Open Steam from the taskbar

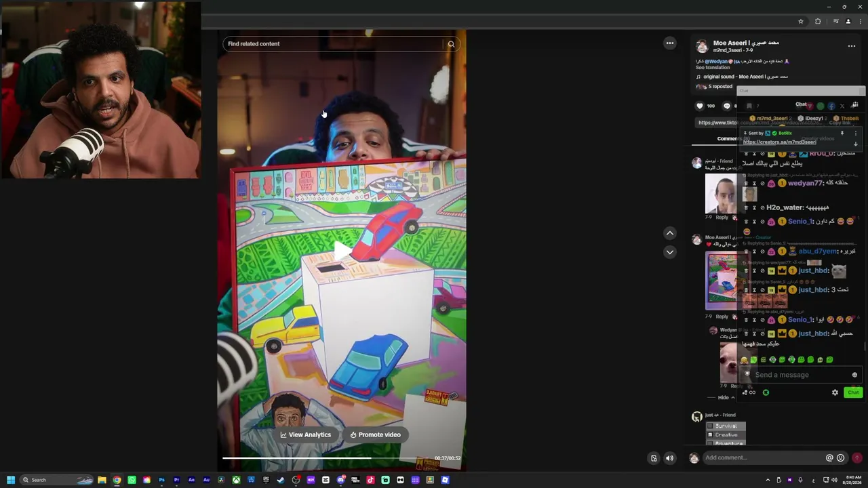(281, 480)
